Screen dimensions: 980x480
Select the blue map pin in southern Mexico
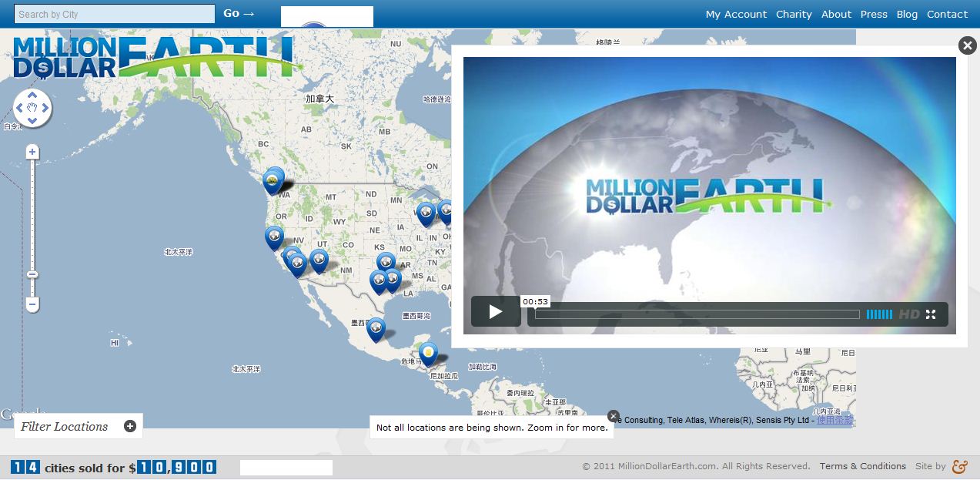375,330
